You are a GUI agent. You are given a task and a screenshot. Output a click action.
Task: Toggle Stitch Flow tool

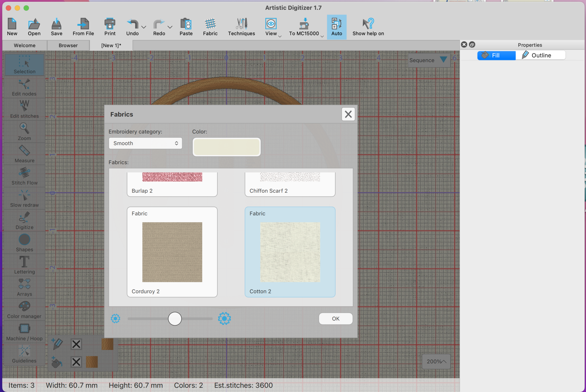[x=24, y=176]
